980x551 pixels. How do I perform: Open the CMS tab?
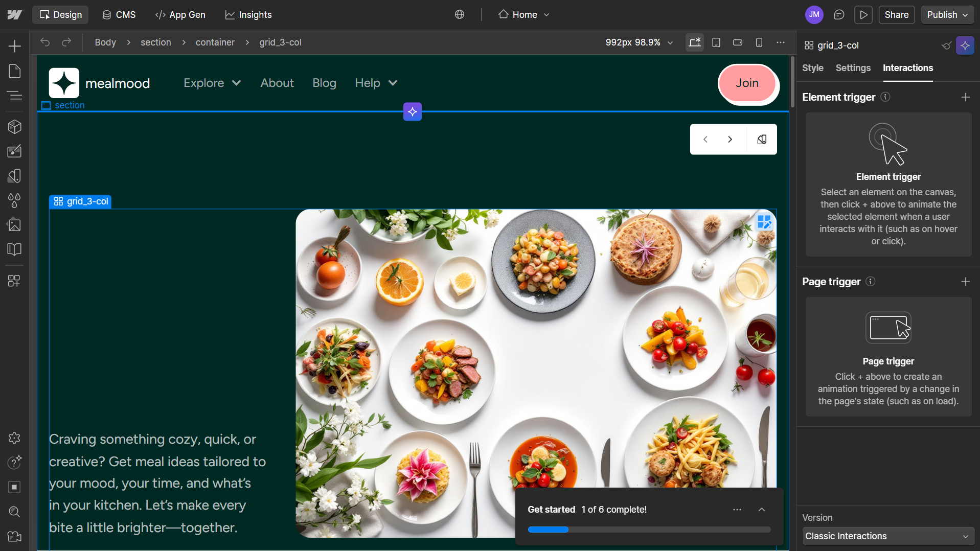click(x=119, y=15)
